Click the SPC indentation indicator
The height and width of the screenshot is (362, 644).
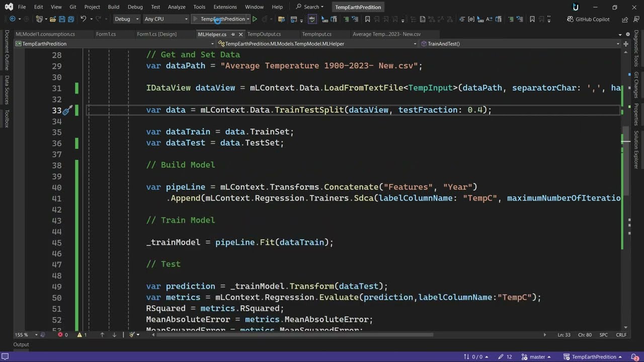604,335
